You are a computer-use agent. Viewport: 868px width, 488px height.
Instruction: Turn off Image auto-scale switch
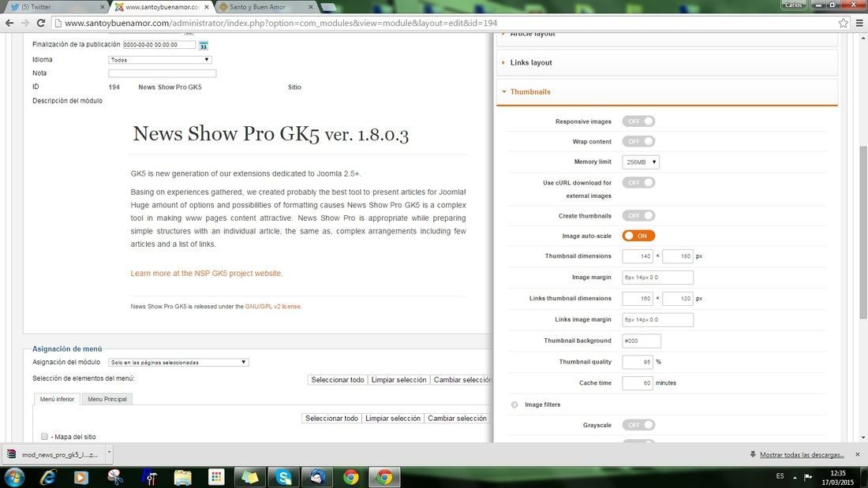638,236
